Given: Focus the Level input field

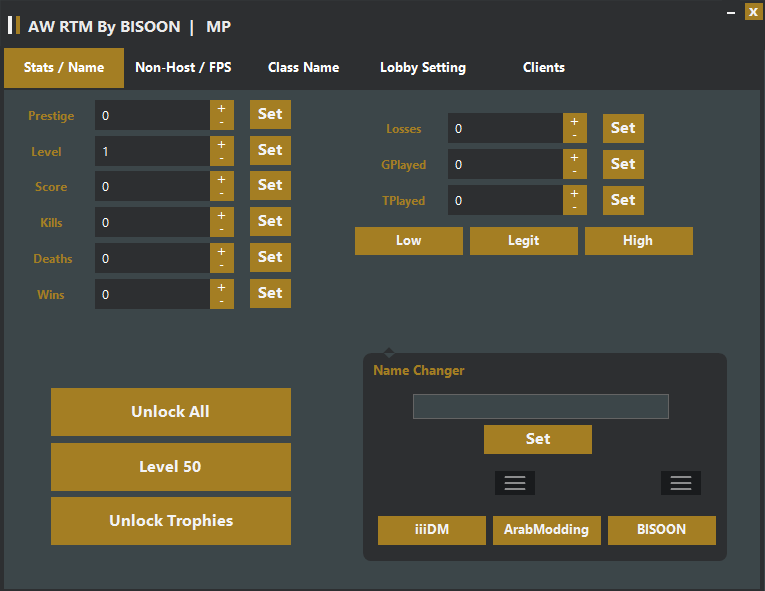Looking at the screenshot, I should pyautogui.click(x=152, y=151).
